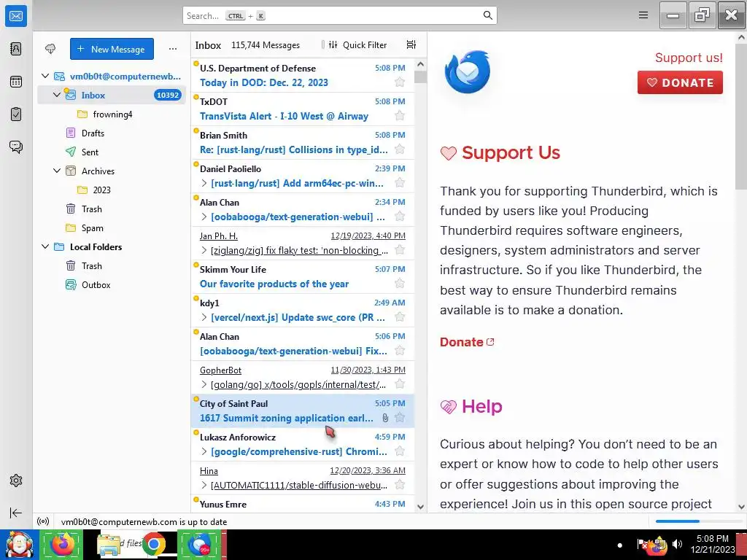This screenshot has height=560, width=747.
Task: Open the Alan Chan 5:06 PM email
Action: 303,344
